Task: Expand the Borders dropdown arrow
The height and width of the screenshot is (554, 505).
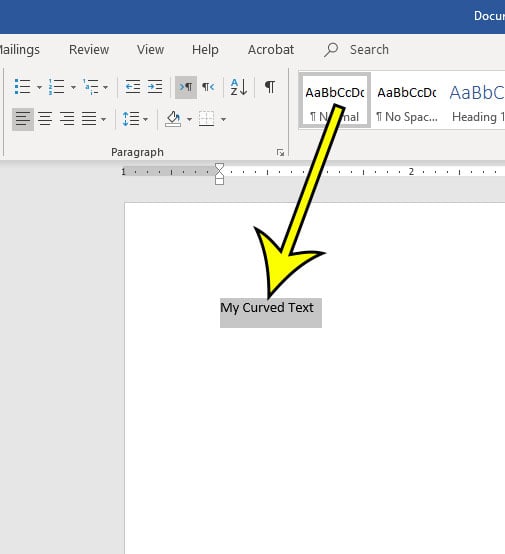Action: [x=223, y=119]
